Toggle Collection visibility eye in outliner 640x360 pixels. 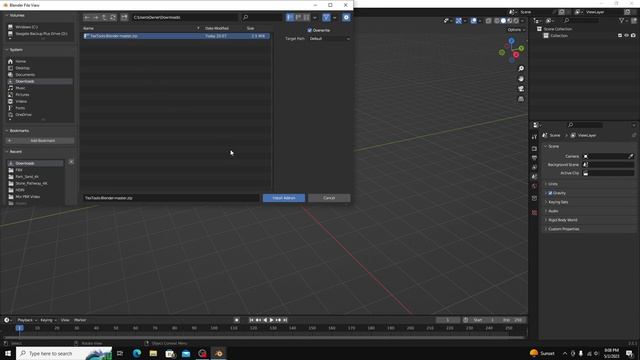[x=627, y=36]
